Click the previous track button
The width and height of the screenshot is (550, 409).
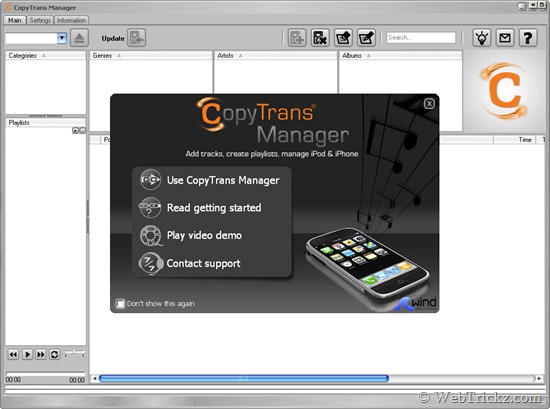pyautogui.click(x=13, y=354)
